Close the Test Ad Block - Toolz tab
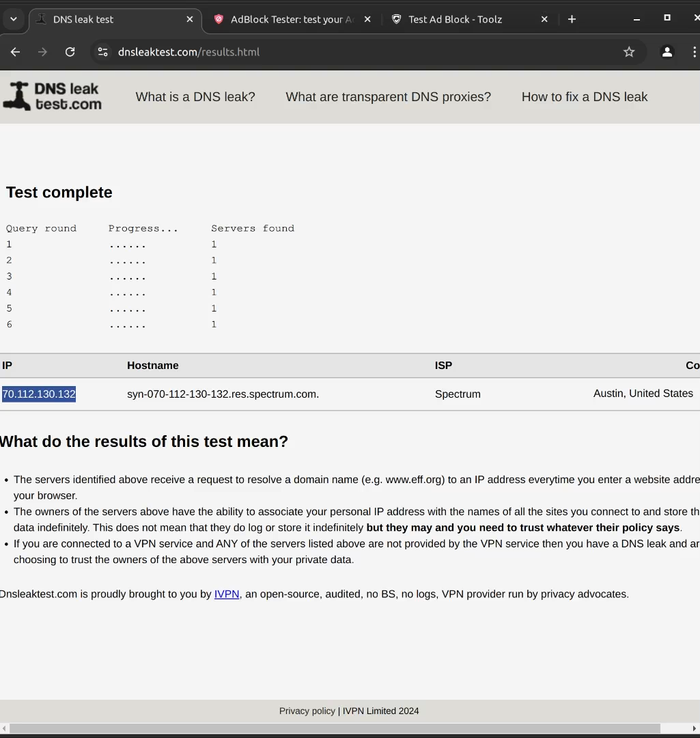 pyautogui.click(x=544, y=19)
